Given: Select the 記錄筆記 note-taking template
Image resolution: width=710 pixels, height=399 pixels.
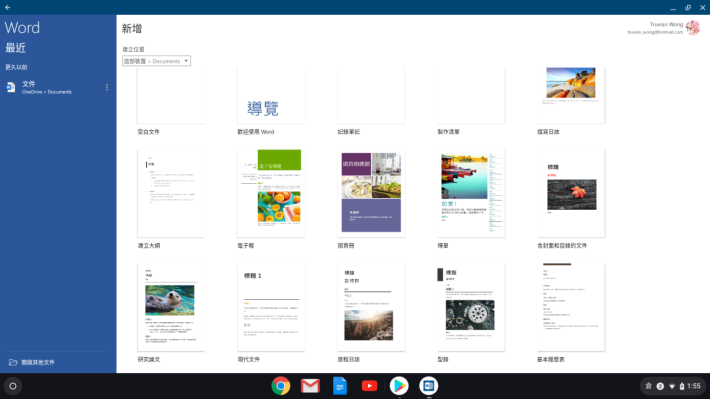Looking at the screenshot, I should 371,95.
